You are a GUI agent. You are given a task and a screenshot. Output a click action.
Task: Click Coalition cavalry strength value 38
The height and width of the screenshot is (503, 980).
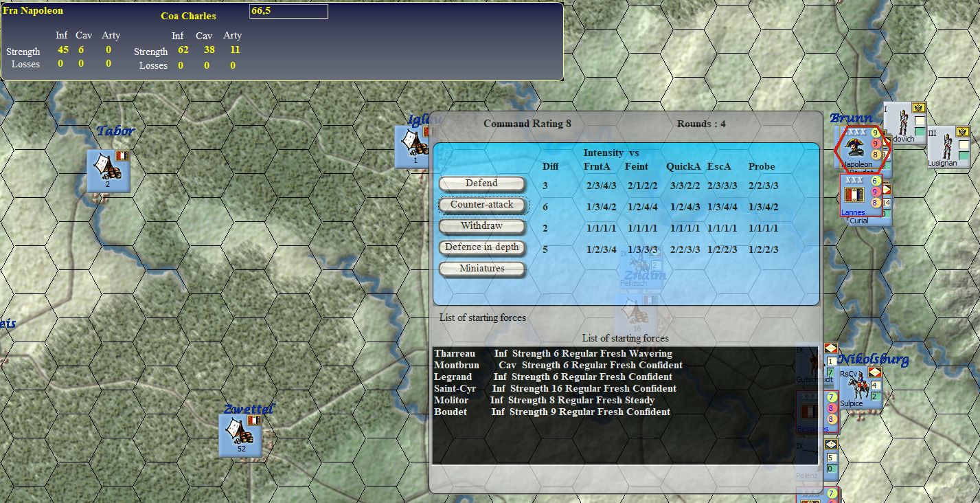point(209,49)
